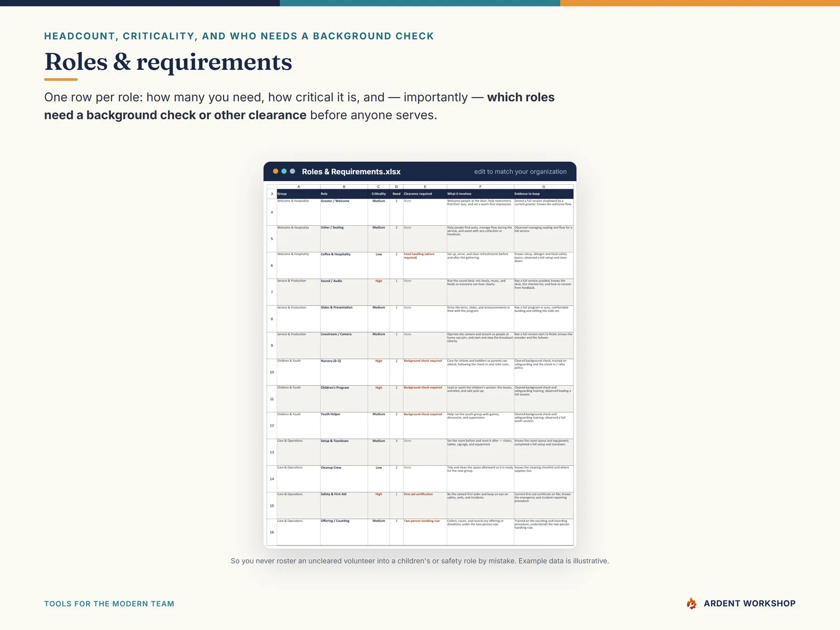Select the 'Cleanup Crew' role cell
This screenshot has height=630, width=840.
[344, 479]
